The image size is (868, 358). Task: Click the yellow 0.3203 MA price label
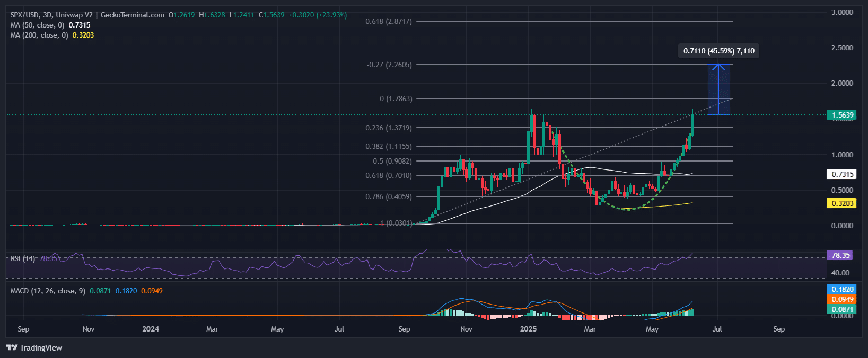tap(842, 203)
